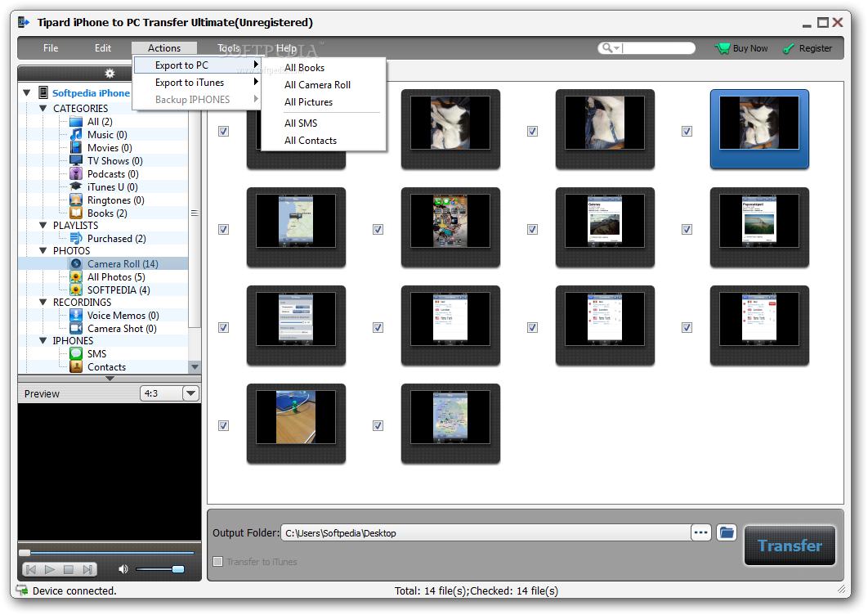This screenshot has width=868, height=615.
Task: Click the play button in the preview
Action: [x=50, y=569]
